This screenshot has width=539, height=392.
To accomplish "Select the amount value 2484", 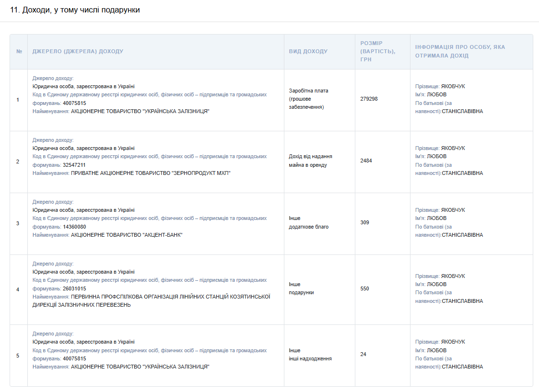I will pyautogui.click(x=366, y=161).
